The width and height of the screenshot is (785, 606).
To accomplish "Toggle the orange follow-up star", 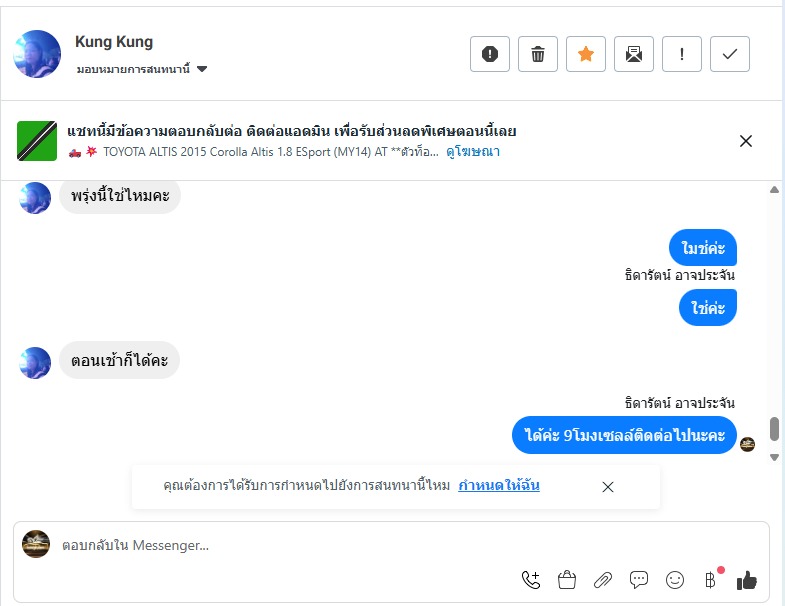I will [586, 54].
